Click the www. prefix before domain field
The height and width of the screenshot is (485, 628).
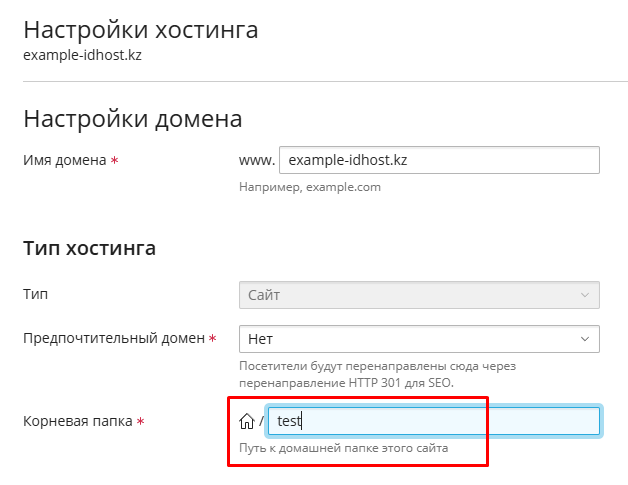pos(256,160)
